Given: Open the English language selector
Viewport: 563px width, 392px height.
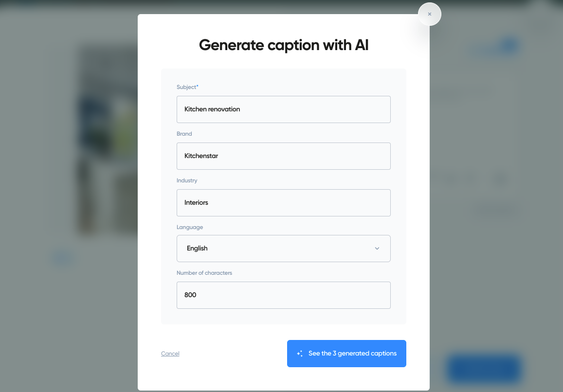Looking at the screenshot, I should coord(283,249).
